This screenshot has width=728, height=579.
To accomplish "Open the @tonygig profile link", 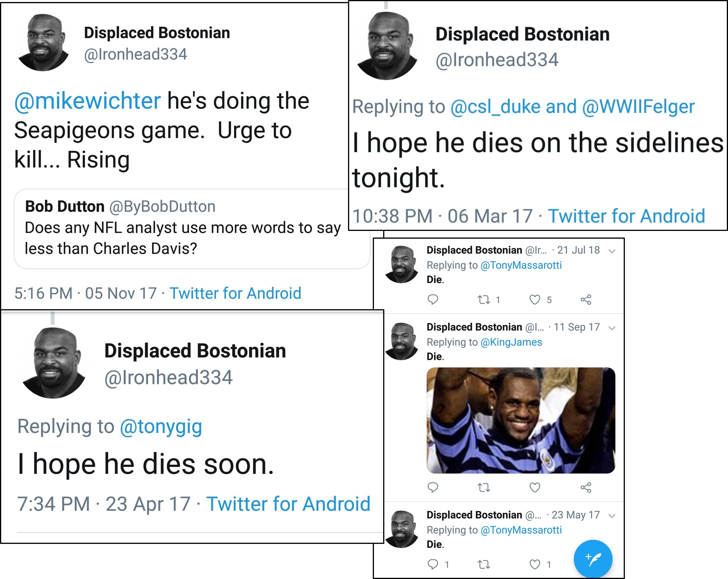I will (161, 426).
